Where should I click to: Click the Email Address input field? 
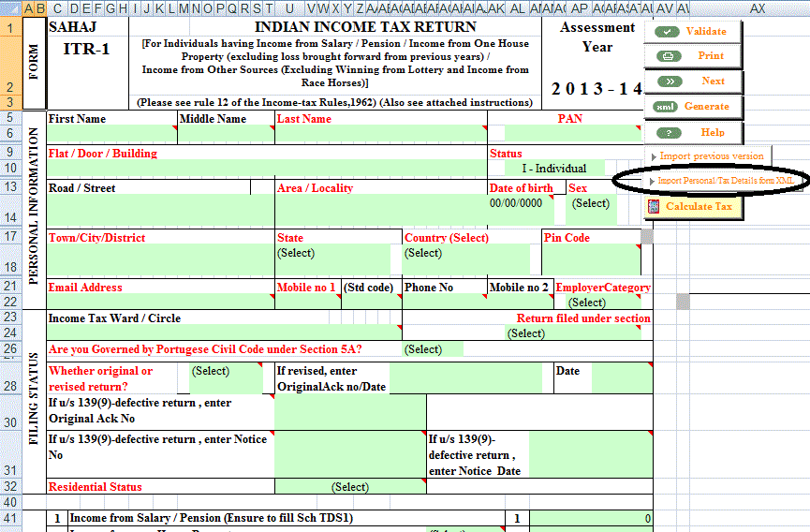click(161, 301)
